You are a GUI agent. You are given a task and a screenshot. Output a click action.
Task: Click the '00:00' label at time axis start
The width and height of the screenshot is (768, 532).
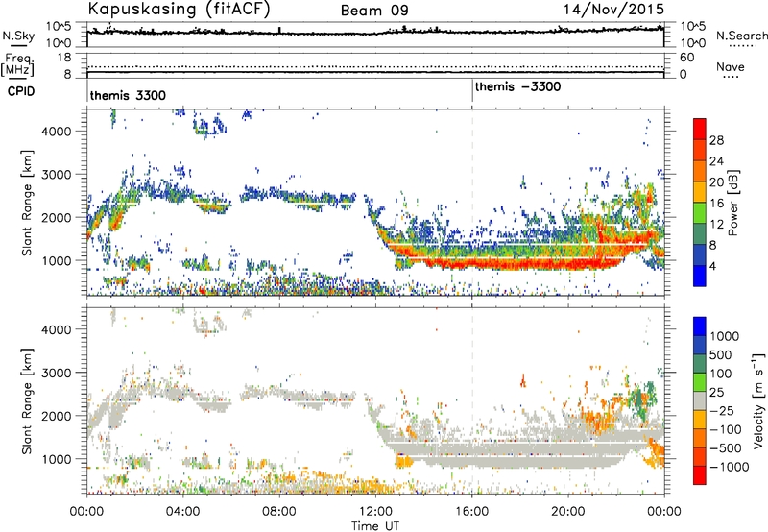(x=87, y=512)
